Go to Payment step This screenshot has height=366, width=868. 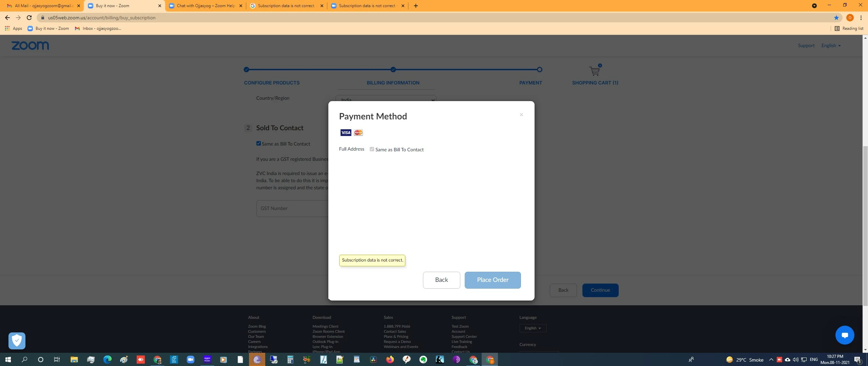pos(531,83)
